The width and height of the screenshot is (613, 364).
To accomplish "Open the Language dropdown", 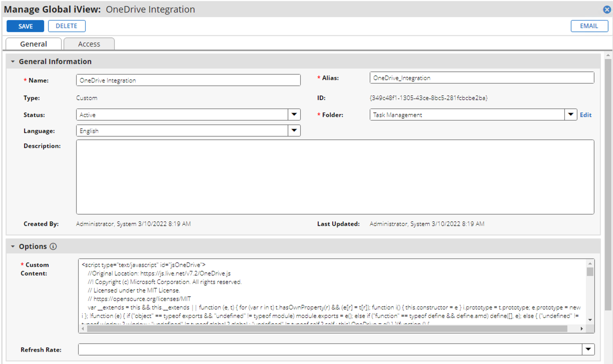I will coord(294,130).
